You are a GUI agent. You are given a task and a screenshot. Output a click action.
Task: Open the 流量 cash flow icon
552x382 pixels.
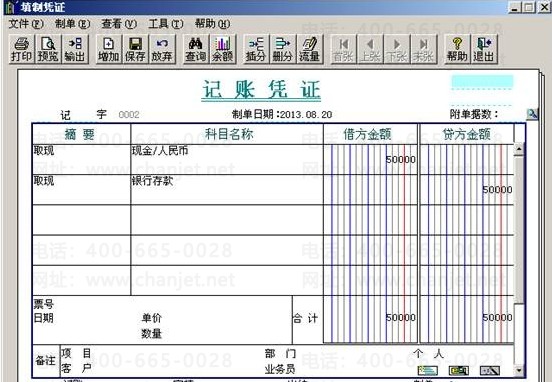tap(309, 49)
